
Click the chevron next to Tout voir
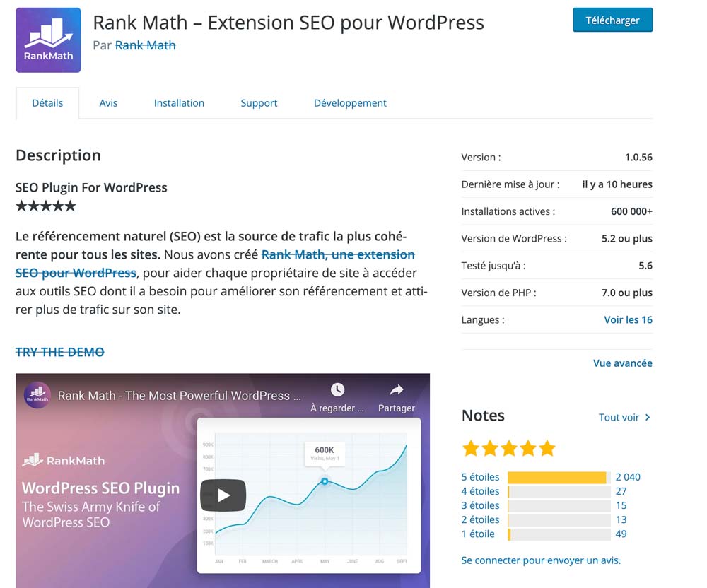648,417
